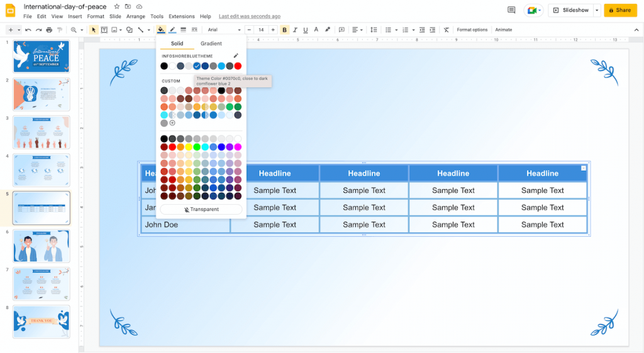Click the Transparent button
Screen dimensions: 644x353
point(201,209)
